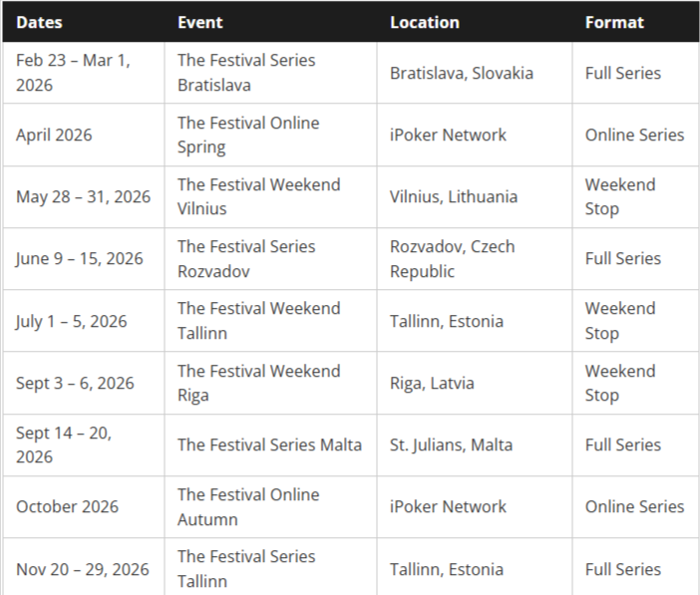This screenshot has width=700, height=595.
Task: Click The Festival Online Autumn event
Action: click(248, 506)
